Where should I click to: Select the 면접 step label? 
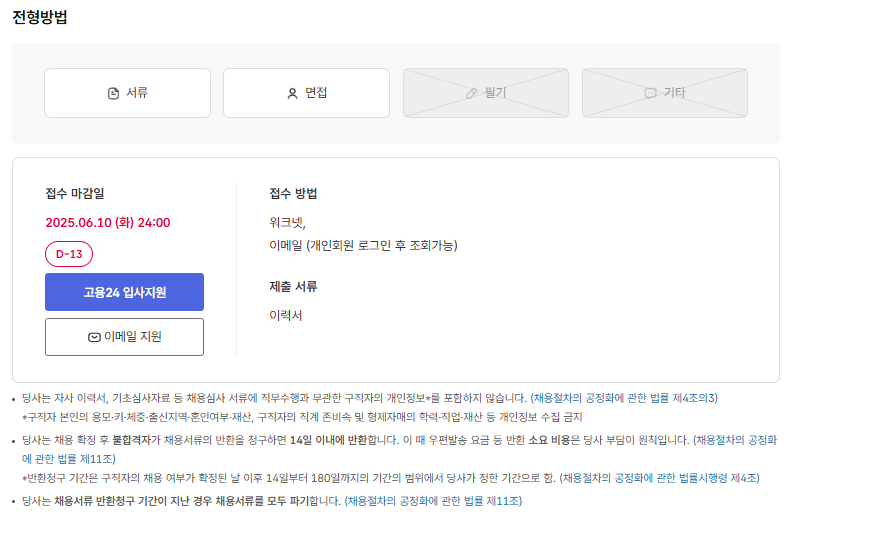[x=316, y=93]
